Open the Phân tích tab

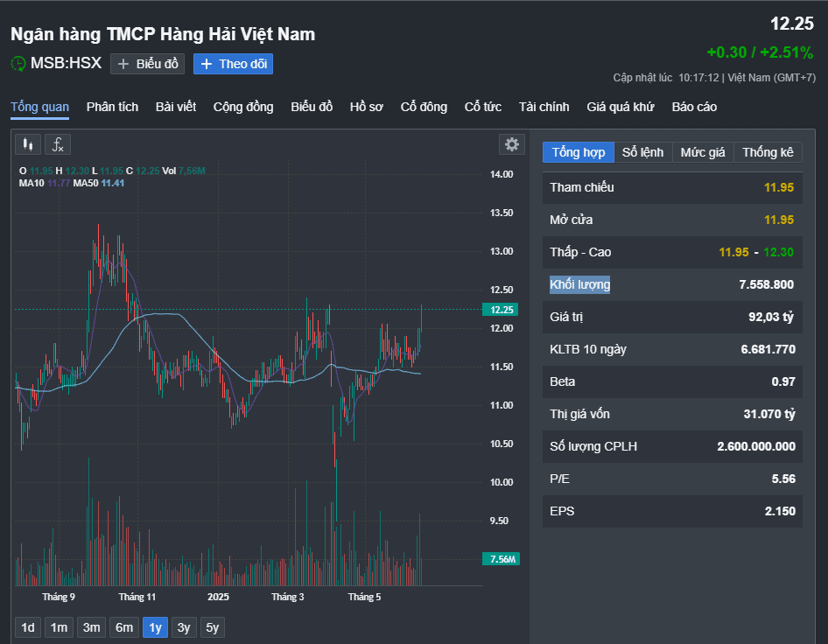(x=113, y=107)
